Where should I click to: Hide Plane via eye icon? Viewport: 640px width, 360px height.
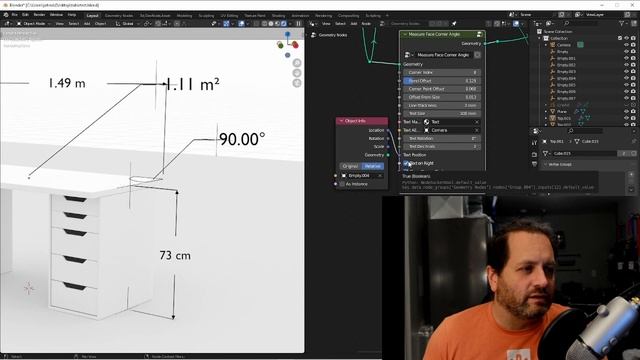coord(626,111)
